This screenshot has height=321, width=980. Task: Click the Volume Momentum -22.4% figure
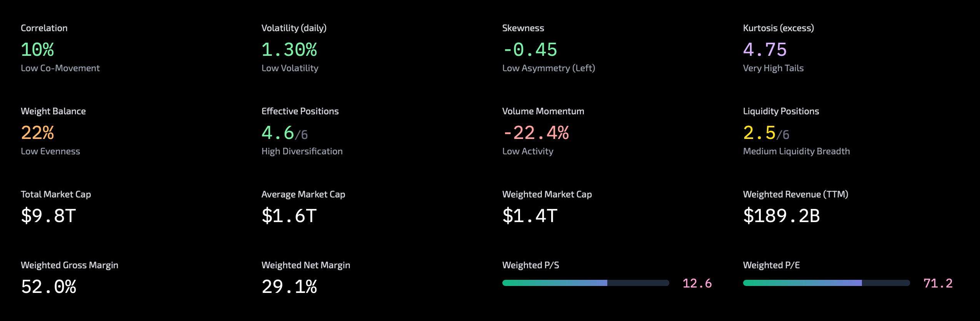click(535, 133)
